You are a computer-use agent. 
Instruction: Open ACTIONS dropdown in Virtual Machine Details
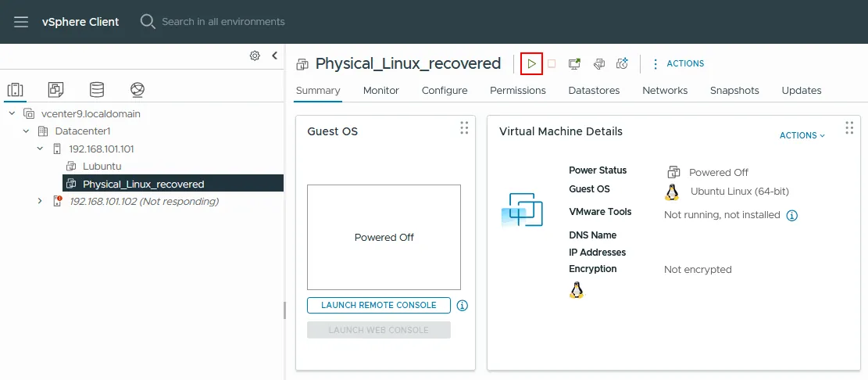(x=802, y=135)
